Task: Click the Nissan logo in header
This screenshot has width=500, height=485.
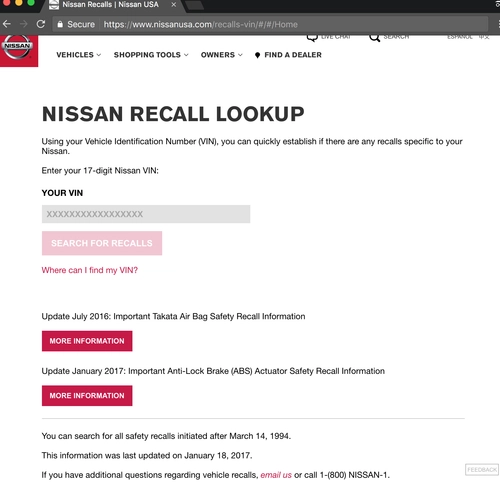Action: [17, 47]
